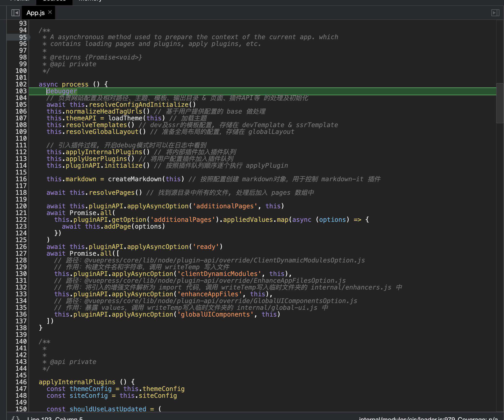Click the vertical scrollbar thumb in editor
The image size is (504, 420).
pyautogui.click(x=500, y=103)
